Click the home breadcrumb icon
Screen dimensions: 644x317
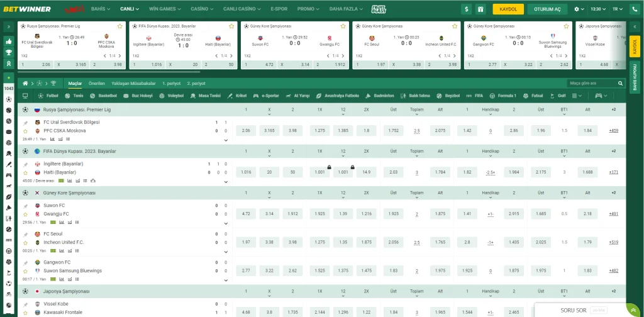pyautogui.click(x=25, y=84)
